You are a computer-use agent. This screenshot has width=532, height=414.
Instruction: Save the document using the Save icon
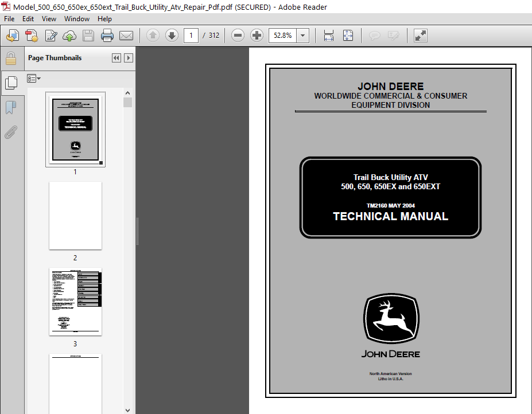(88, 36)
